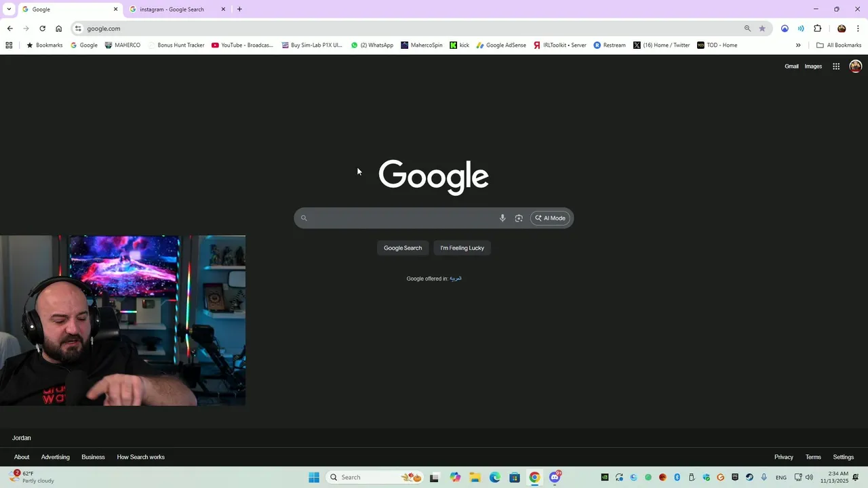Click the microphone voice search icon
Image resolution: width=868 pixels, height=488 pixels.
pyautogui.click(x=502, y=218)
